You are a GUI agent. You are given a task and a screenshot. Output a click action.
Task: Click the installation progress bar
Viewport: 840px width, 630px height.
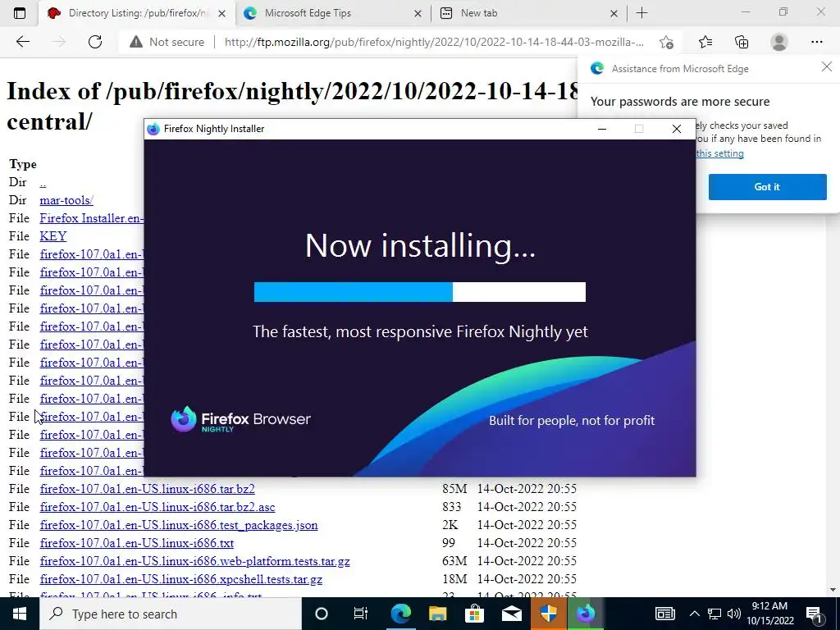(419, 292)
